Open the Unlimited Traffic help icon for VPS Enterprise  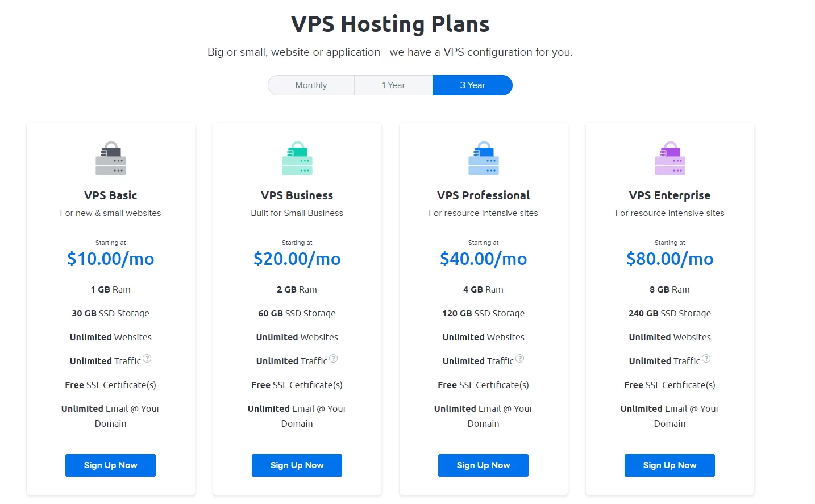tap(706, 359)
